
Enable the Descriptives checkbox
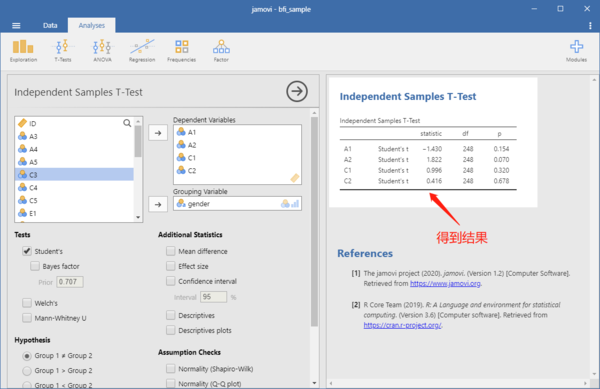[171, 315]
